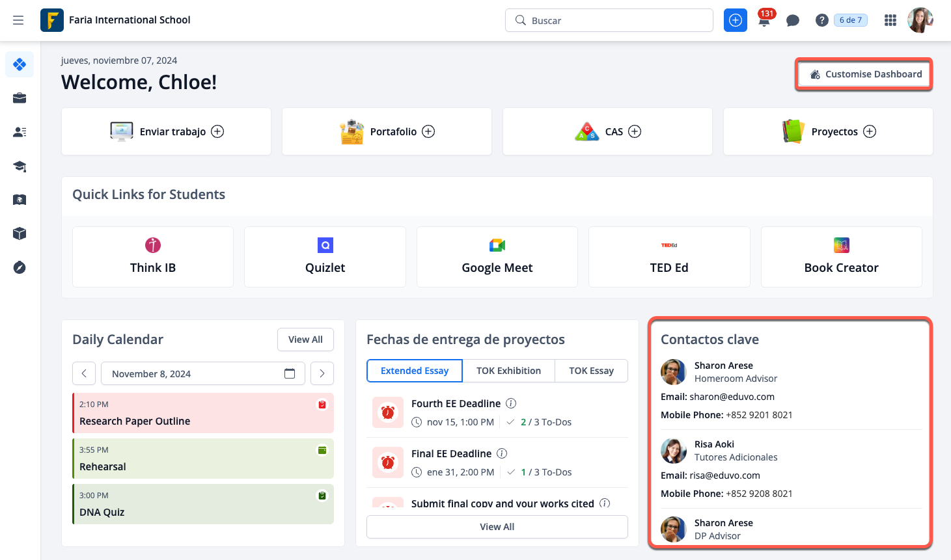Open the messages chat bubble icon
This screenshot has height=560, width=951.
(792, 21)
